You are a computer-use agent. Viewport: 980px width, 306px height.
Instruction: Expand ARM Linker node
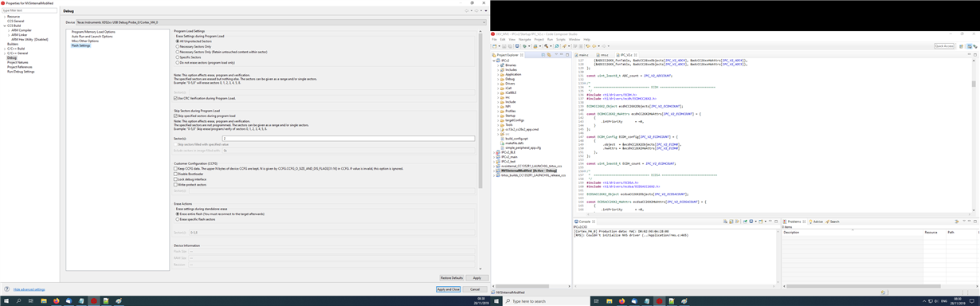point(9,34)
